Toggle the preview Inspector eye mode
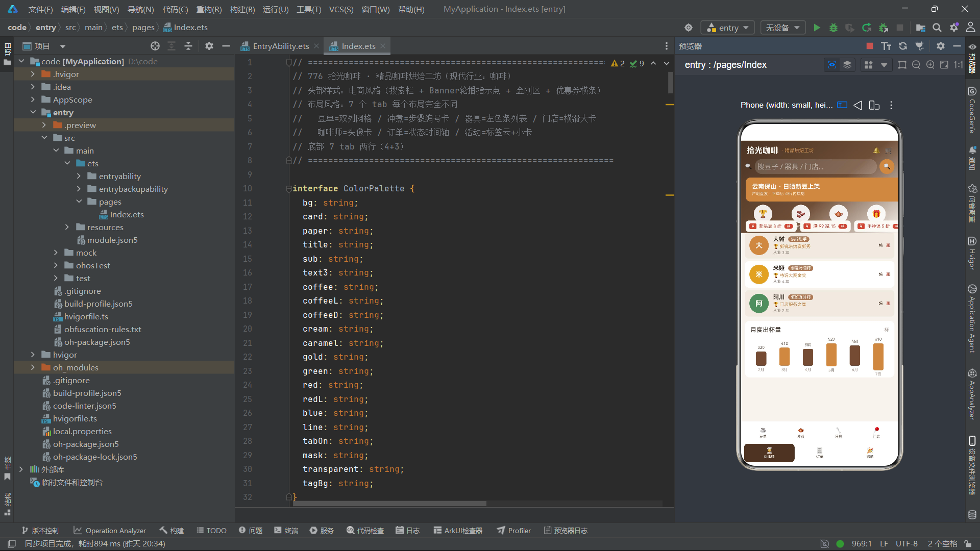 click(x=832, y=65)
